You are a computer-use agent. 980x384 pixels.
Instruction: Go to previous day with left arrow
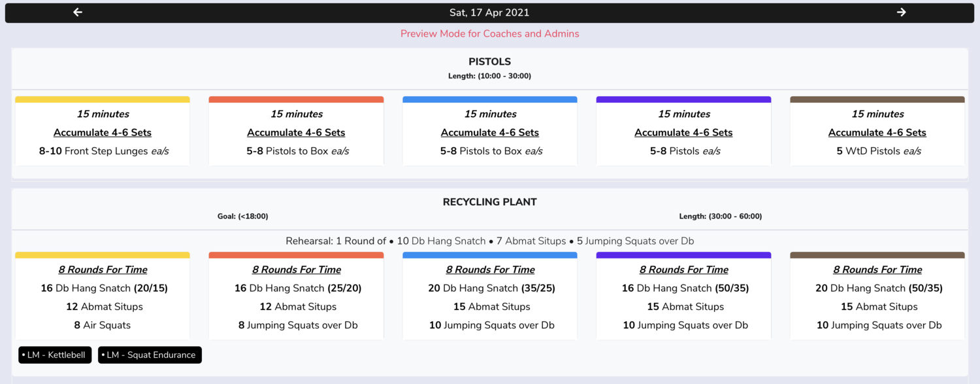78,12
